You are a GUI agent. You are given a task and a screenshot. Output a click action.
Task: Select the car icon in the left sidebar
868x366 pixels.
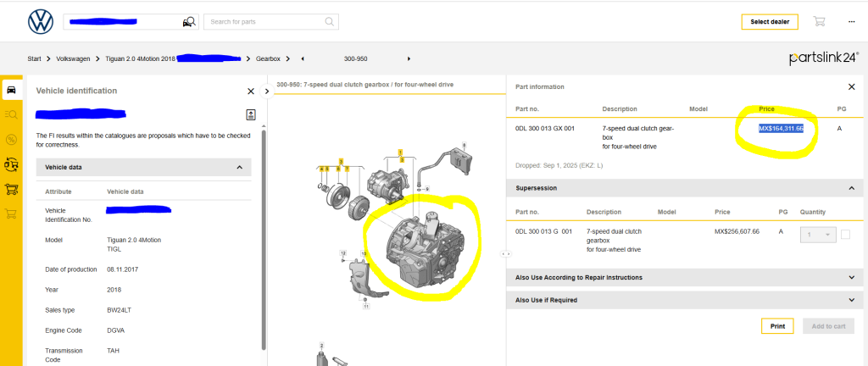(12, 90)
